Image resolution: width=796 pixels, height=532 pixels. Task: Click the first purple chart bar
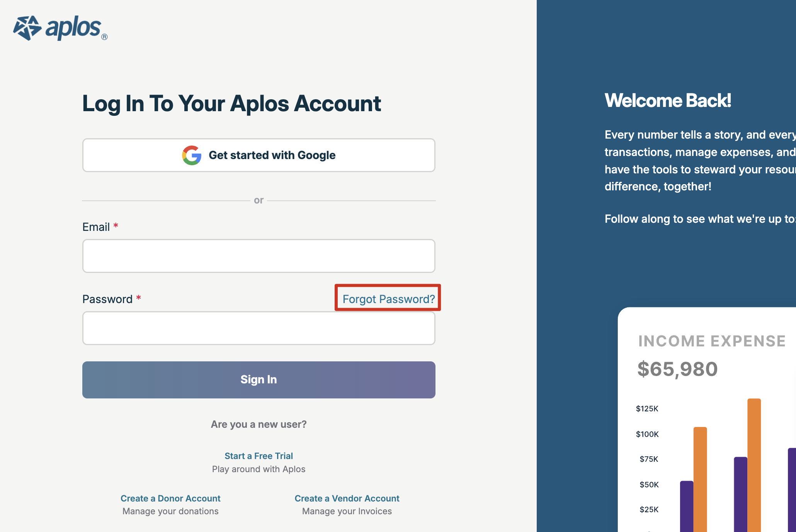[687, 506]
